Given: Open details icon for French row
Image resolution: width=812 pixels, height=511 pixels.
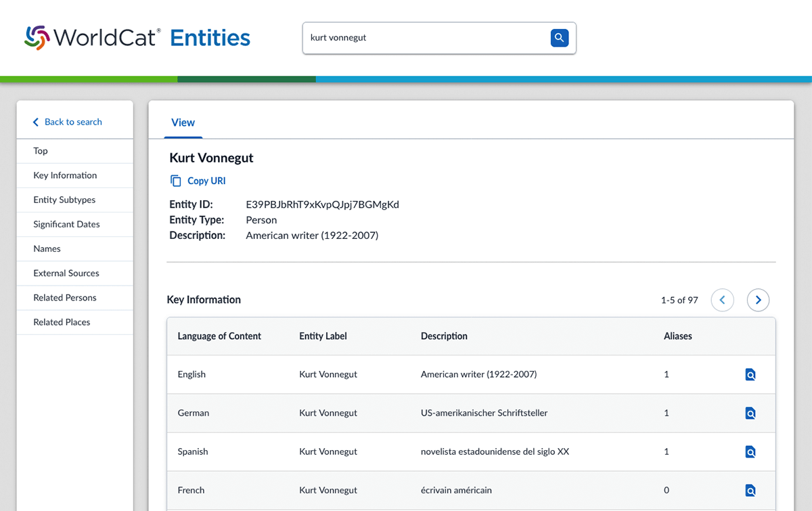Looking at the screenshot, I should coord(750,491).
